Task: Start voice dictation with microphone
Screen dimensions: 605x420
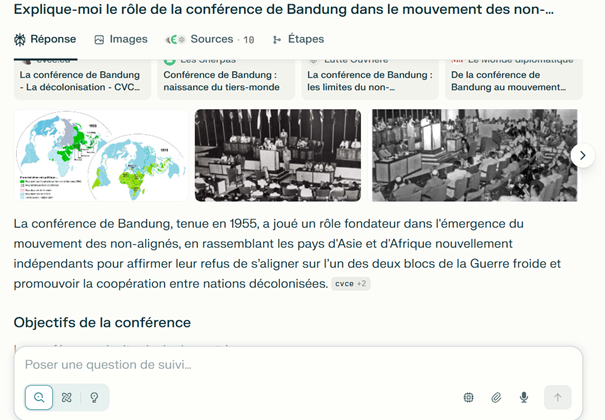Action: click(x=523, y=397)
